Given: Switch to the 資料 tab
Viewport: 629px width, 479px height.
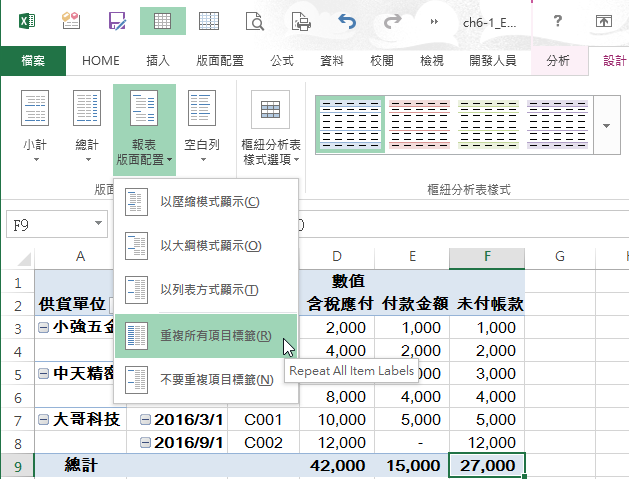Looking at the screenshot, I should tap(332, 61).
